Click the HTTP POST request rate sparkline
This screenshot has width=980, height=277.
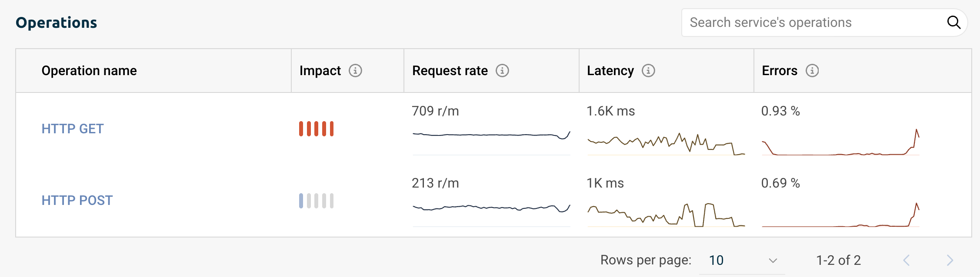pyautogui.click(x=491, y=215)
